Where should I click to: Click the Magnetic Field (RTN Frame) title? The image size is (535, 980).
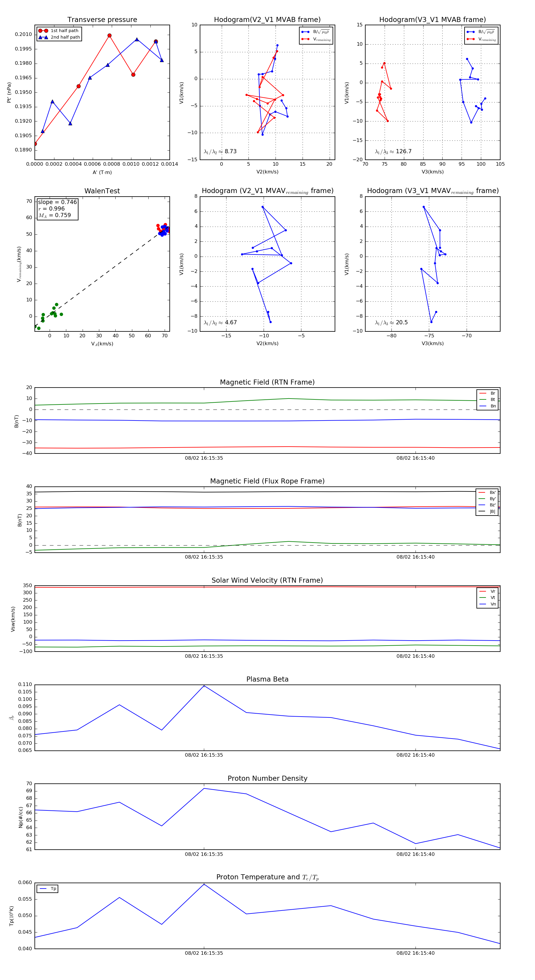tap(267, 382)
